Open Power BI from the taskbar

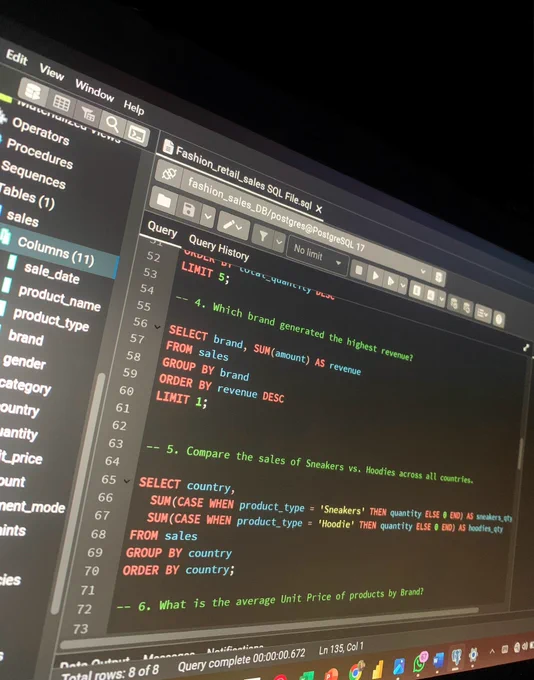point(378,670)
